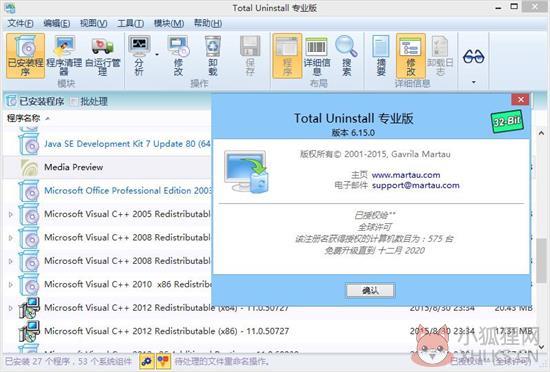Open the 帮助(H) menu
This screenshot has width=550, height=372.
(208, 23)
